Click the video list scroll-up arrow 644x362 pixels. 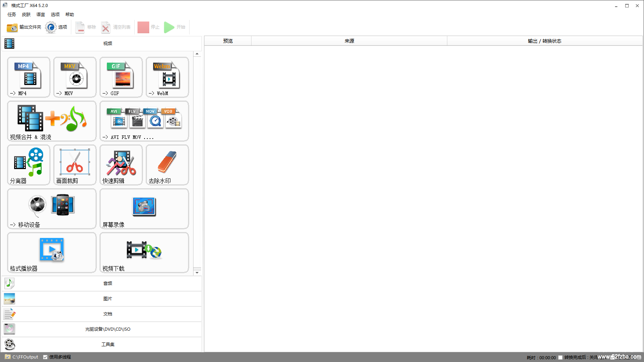(x=197, y=54)
